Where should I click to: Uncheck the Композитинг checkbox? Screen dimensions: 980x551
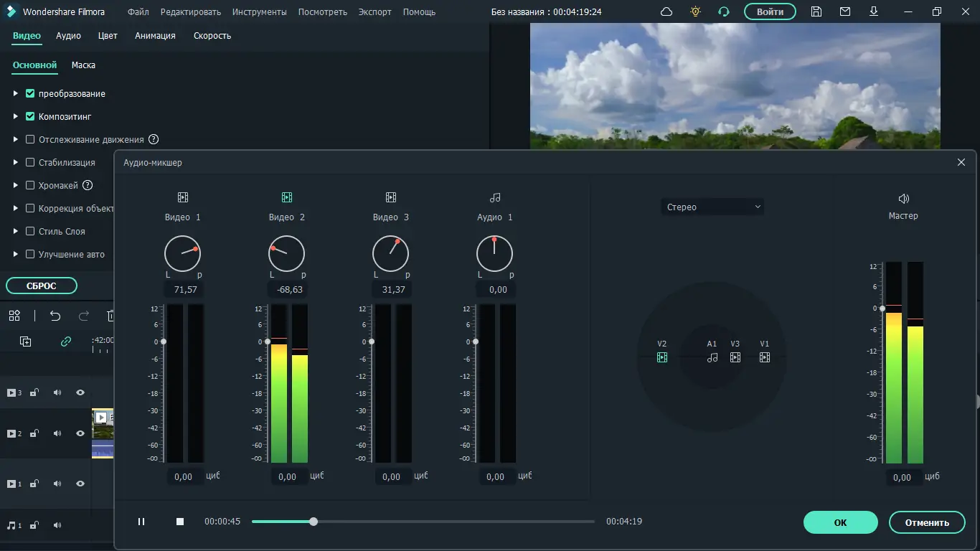pos(30,116)
